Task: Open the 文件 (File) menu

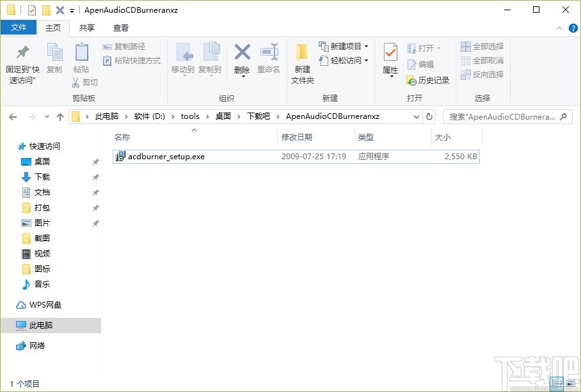Action: 19,28
